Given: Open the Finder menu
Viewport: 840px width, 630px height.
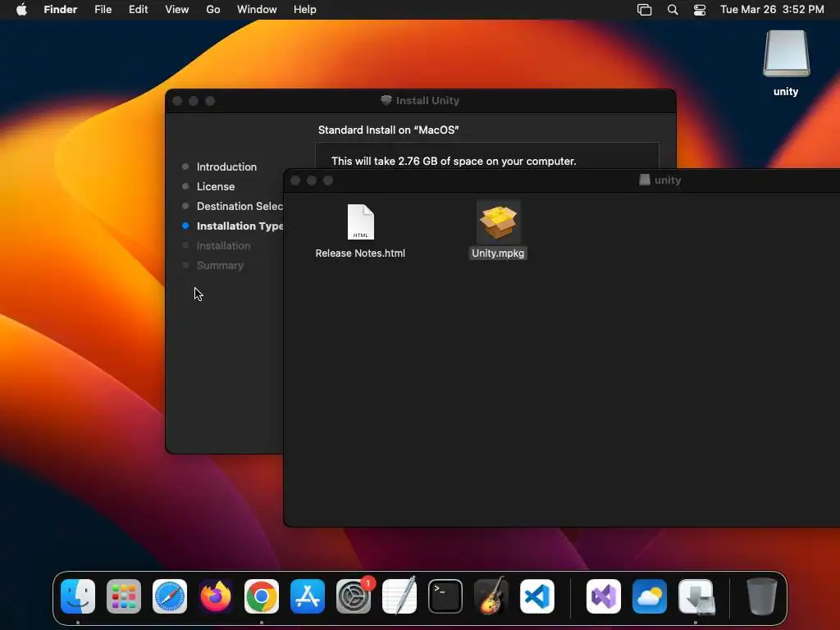Looking at the screenshot, I should point(61,10).
